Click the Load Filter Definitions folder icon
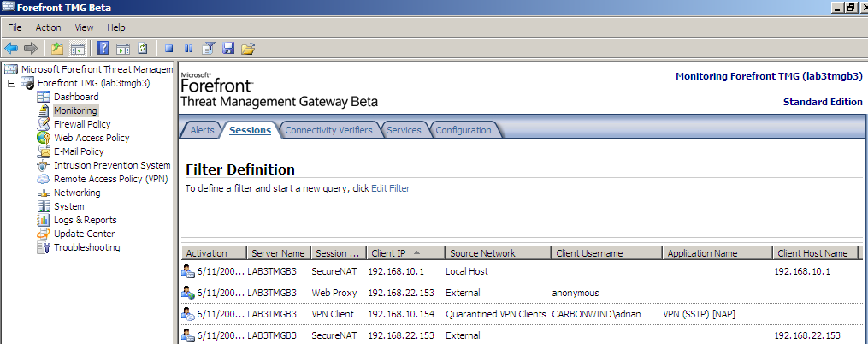The height and width of the screenshot is (344, 868). pos(248,48)
